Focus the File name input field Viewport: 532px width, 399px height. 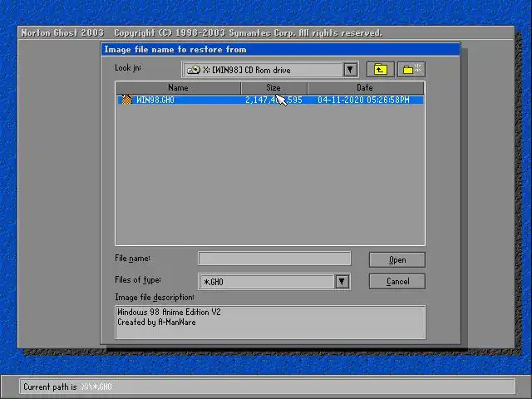274,259
